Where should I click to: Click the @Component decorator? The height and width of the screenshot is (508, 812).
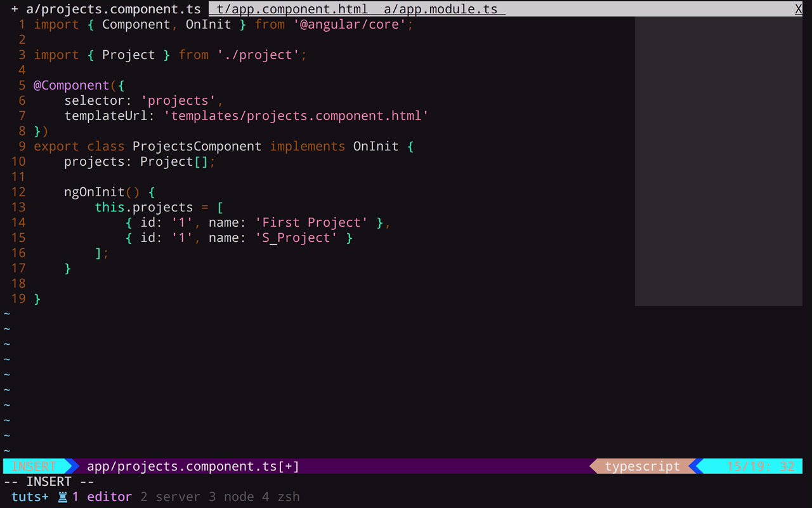tap(71, 85)
